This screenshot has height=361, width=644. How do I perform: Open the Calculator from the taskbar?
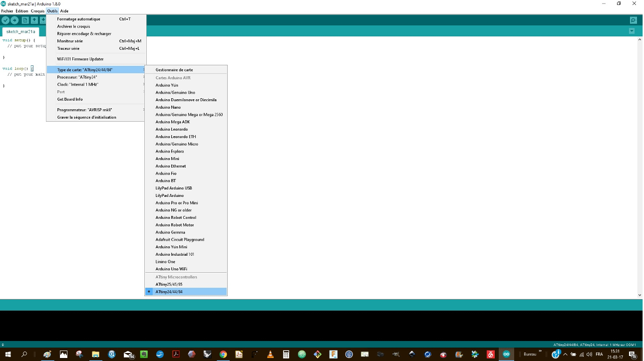point(286,354)
